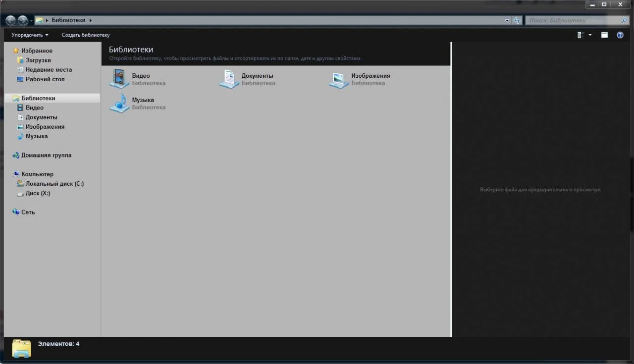
Task: Select Компьютер in the navigation pane
Action: click(x=33, y=174)
